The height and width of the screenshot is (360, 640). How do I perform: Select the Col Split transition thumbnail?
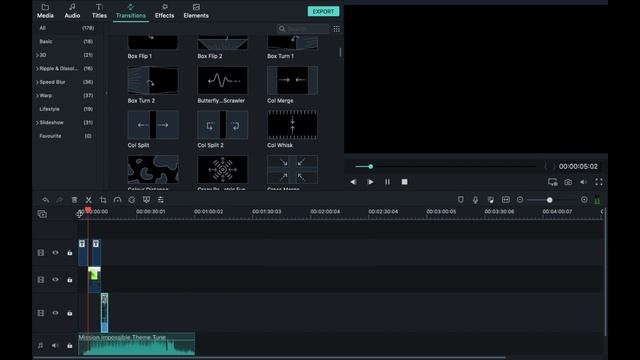[x=153, y=124]
